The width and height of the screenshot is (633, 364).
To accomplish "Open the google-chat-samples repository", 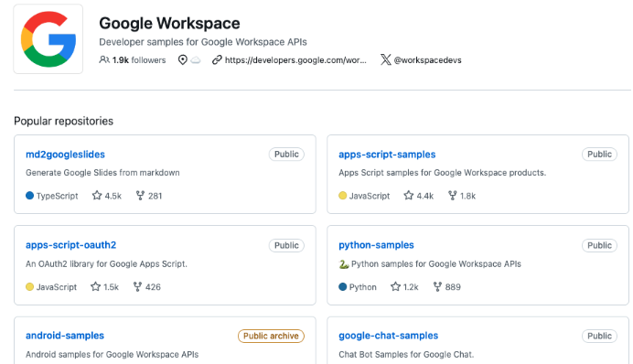I will pyautogui.click(x=388, y=336).
